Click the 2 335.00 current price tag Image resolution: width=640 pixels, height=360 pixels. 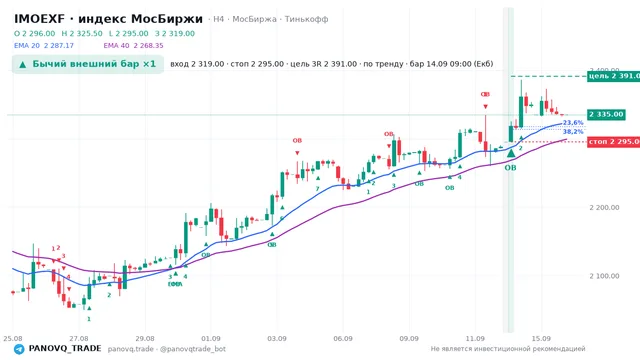click(606, 114)
